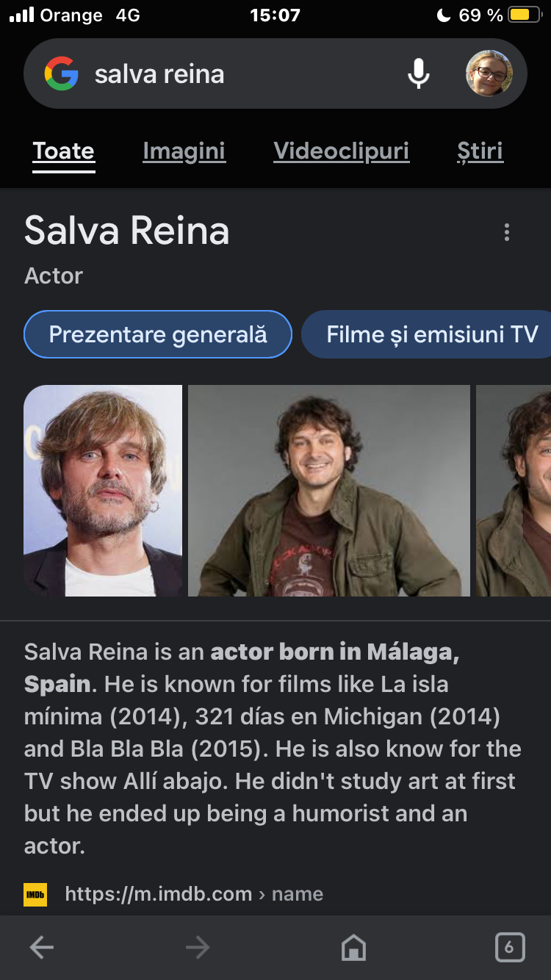Image resolution: width=551 pixels, height=980 pixels.
Task: Select the Toate results tab
Action: point(64,151)
